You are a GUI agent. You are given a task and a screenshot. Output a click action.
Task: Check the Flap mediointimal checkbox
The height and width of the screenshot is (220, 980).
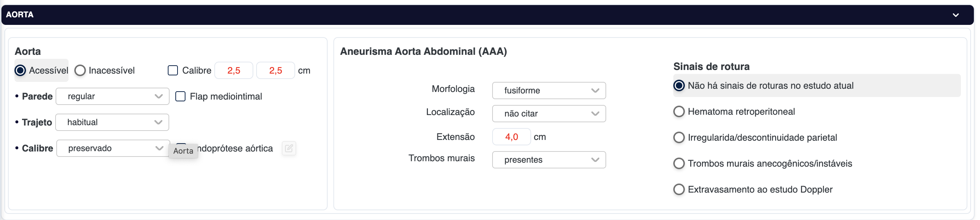pyautogui.click(x=180, y=97)
